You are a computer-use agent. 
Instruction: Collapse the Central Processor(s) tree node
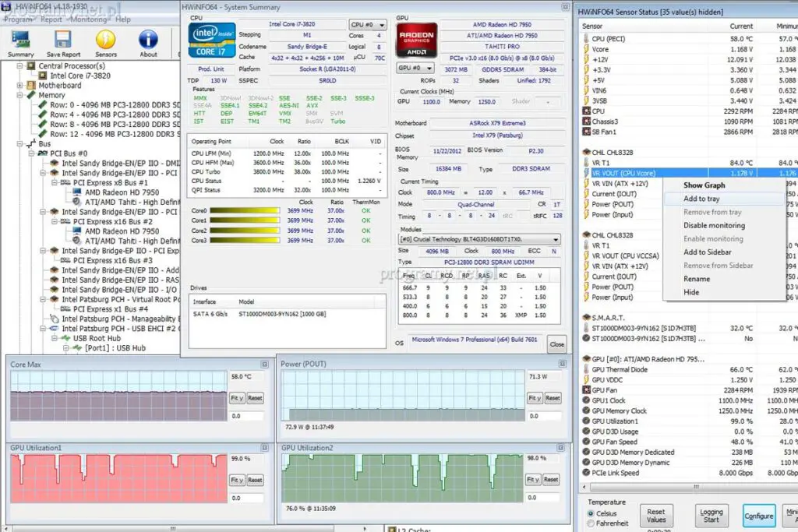pos(19,65)
